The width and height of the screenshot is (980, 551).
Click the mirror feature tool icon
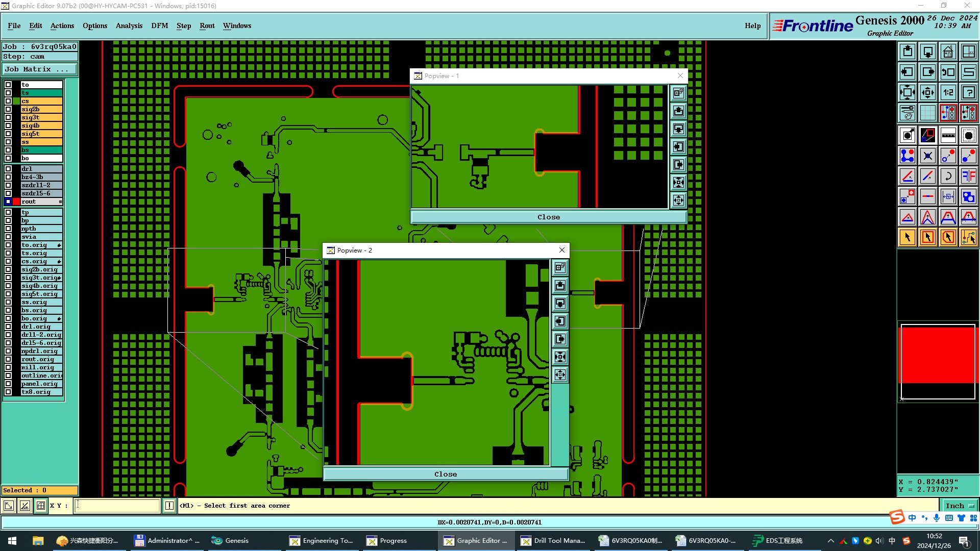click(x=968, y=176)
